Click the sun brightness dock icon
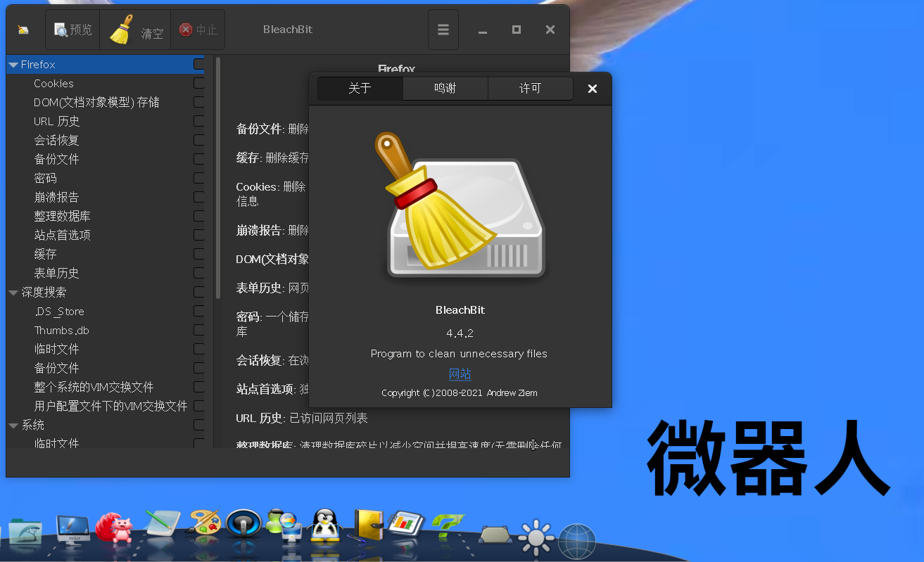This screenshot has width=924, height=562. (536, 538)
